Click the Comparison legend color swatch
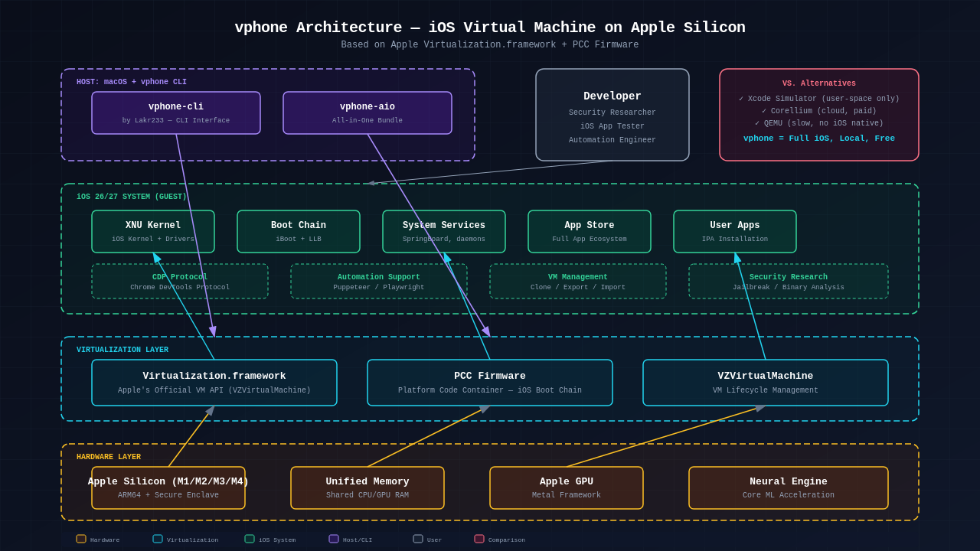 [479, 539]
